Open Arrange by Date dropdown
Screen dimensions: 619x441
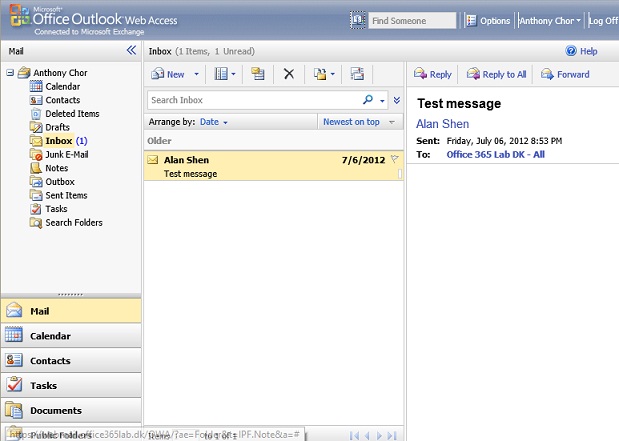pos(214,122)
